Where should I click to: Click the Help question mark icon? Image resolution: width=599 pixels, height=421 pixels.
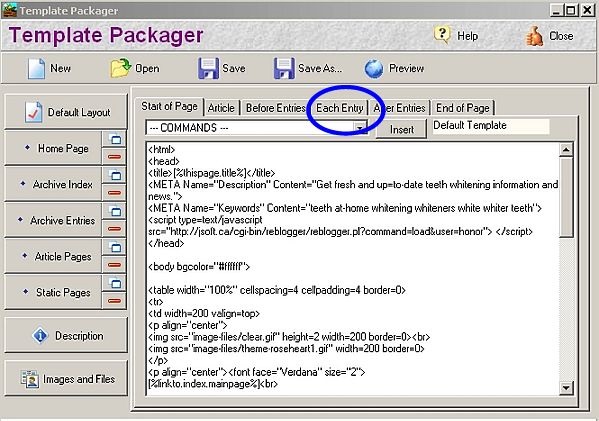click(x=442, y=35)
